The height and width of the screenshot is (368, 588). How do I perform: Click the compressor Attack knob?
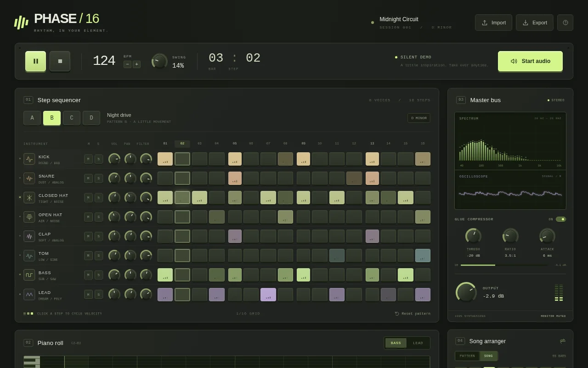(547, 236)
